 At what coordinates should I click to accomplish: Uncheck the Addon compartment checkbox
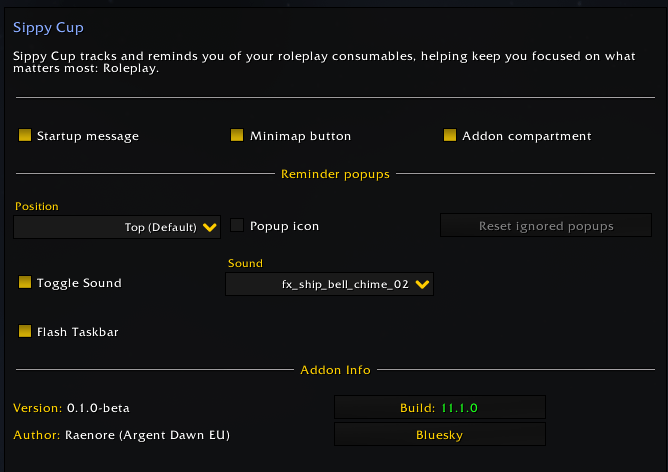(x=450, y=135)
